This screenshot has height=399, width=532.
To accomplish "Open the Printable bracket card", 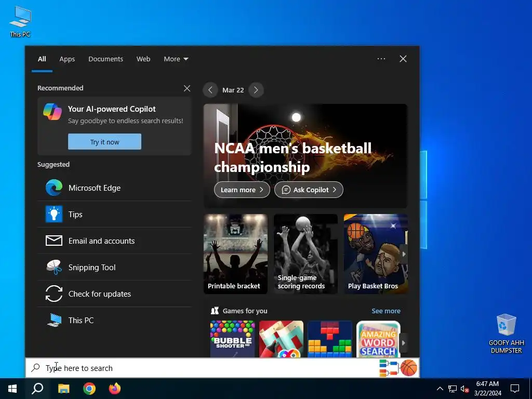I will tap(235, 254).
